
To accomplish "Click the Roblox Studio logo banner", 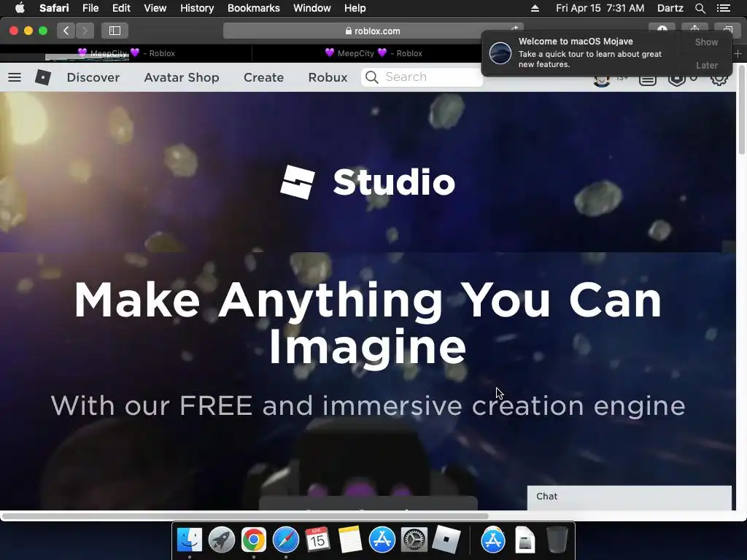I will [x=368, y=182].
